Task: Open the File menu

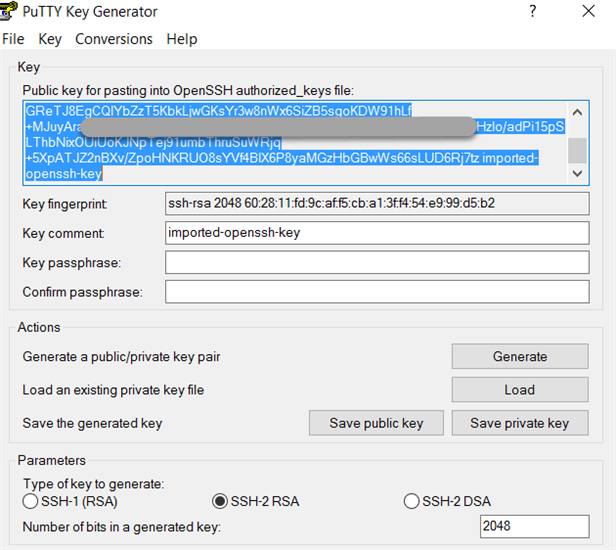Action: click(x=13, y=39)
